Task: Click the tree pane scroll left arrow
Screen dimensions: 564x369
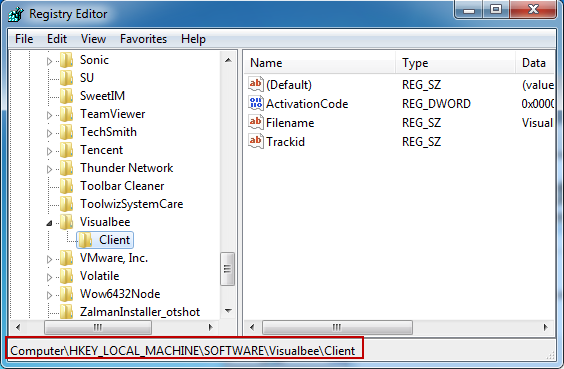Action: point(18,327)
